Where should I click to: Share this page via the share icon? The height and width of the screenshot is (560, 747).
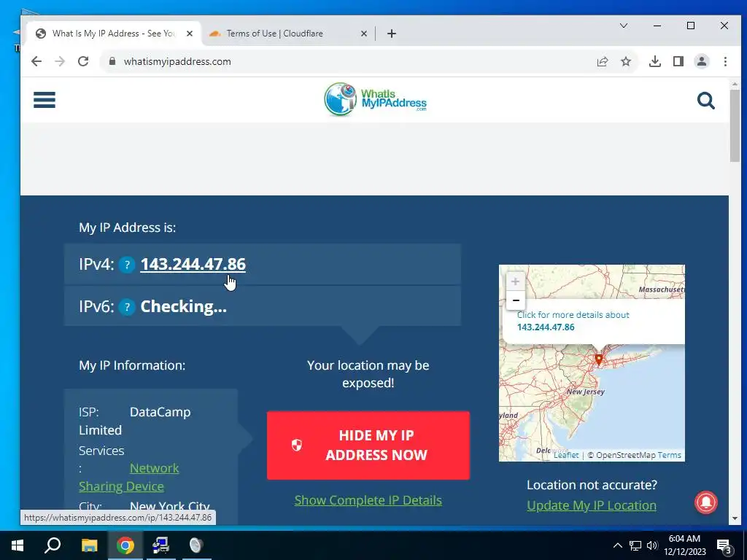pyautogui.click(x=603, y=61)
